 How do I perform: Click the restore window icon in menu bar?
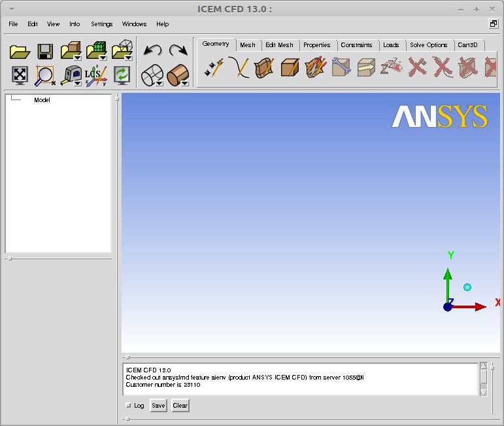tap(494, 24)
